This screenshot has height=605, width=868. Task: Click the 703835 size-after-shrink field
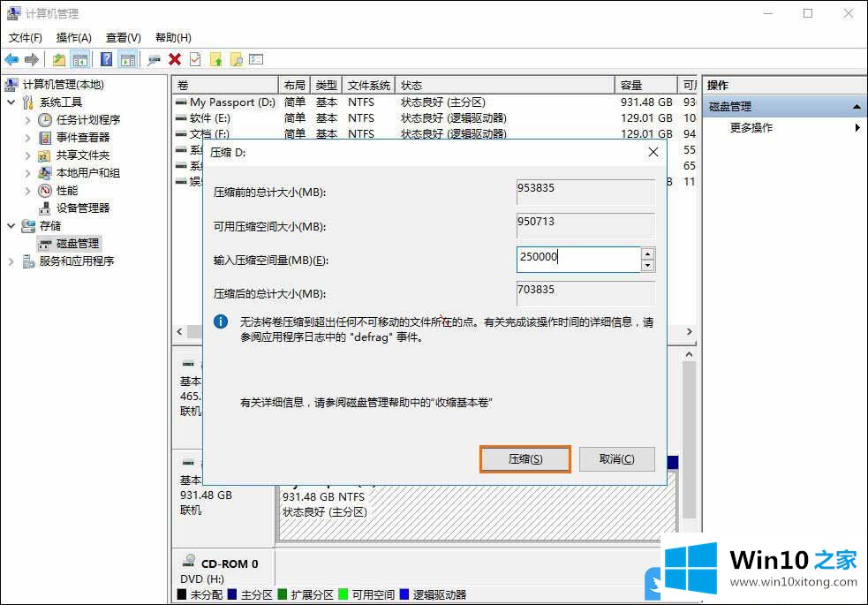585,293
